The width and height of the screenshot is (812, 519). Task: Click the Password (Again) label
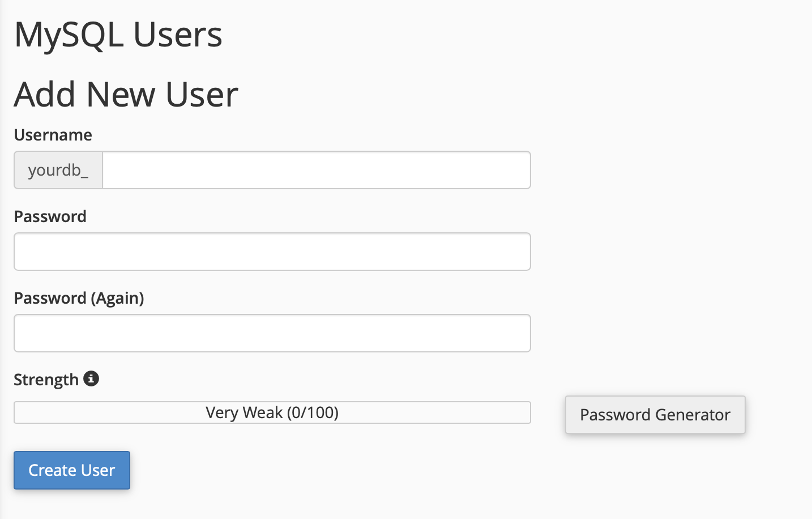point(79,298)
